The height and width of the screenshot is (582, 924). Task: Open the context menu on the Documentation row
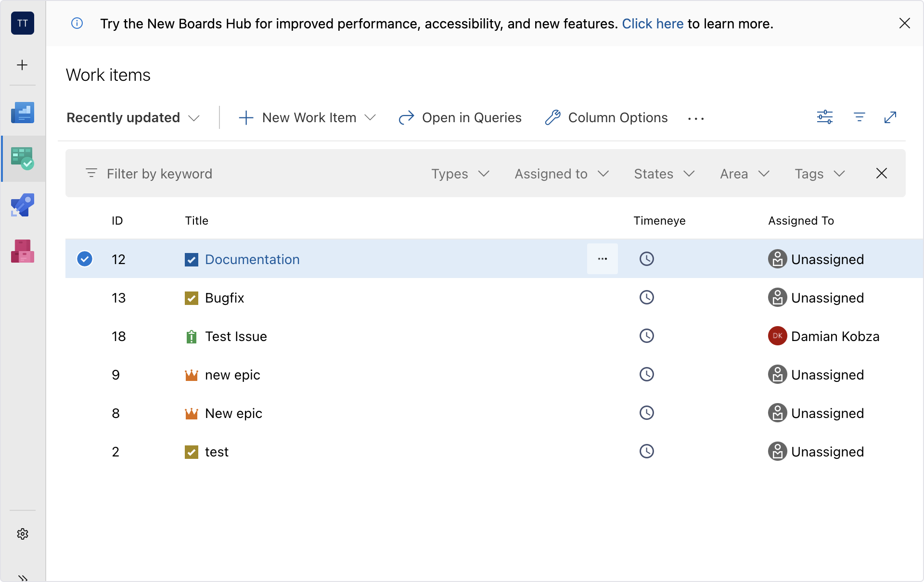point(603,259)
